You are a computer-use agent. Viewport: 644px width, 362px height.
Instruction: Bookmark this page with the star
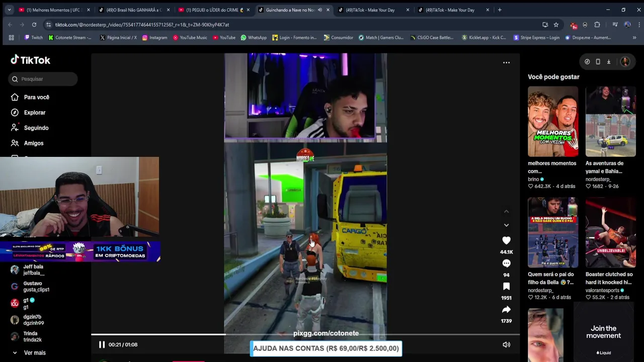click(556, 25)
